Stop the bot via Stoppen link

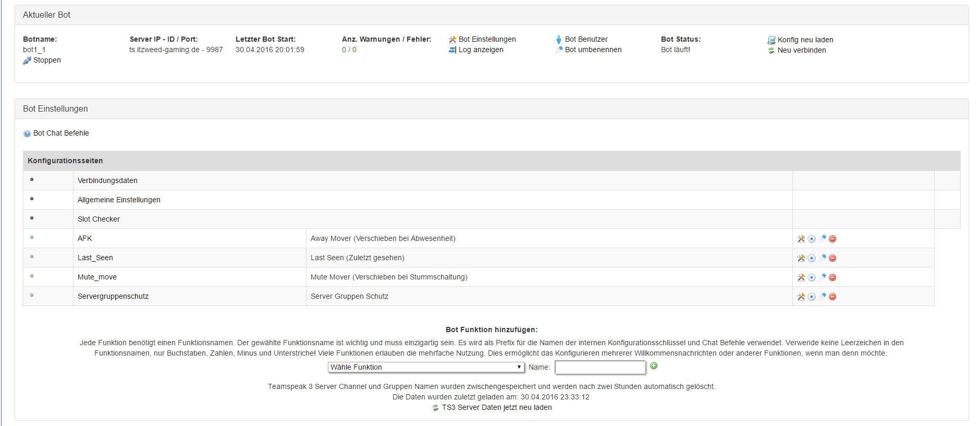[x=46, y=60]
